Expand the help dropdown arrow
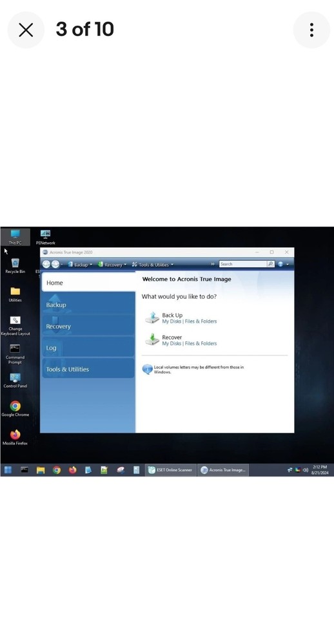 [x=288, y=265]
